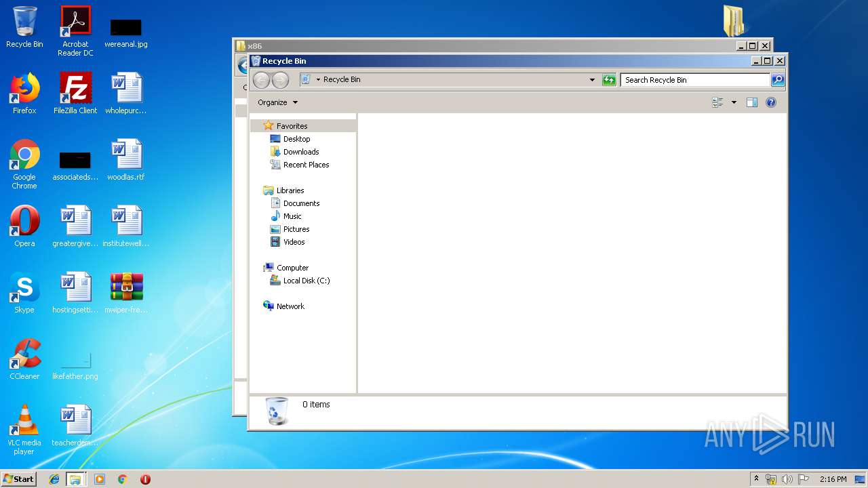The height and width of the screenshot is (488, 868).
Task: Click the Explorer Back navigation button
Action: click(x=261, y=80)
